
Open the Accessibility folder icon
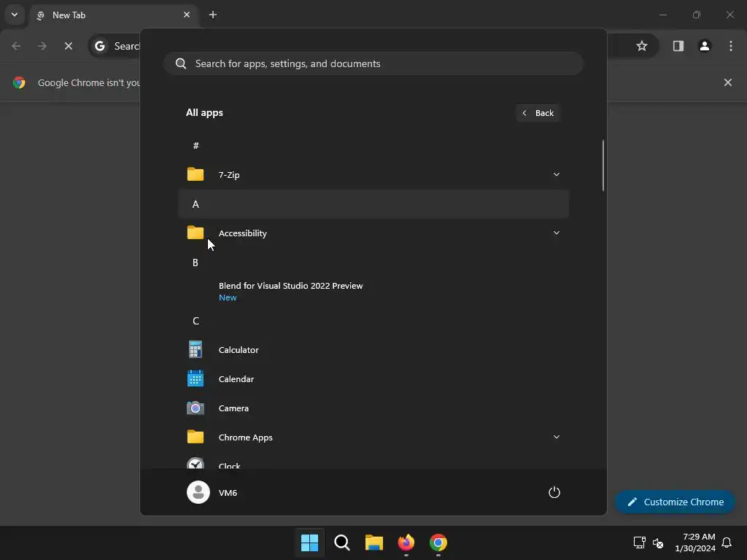click(x=196, y=233)
